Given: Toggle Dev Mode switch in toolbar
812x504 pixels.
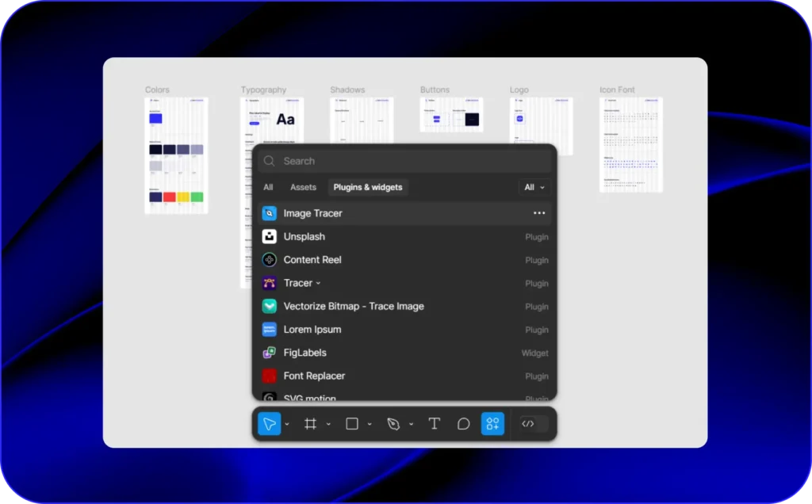Looking at the screenshot, I should pyautogui.click(x=533, y=424).
